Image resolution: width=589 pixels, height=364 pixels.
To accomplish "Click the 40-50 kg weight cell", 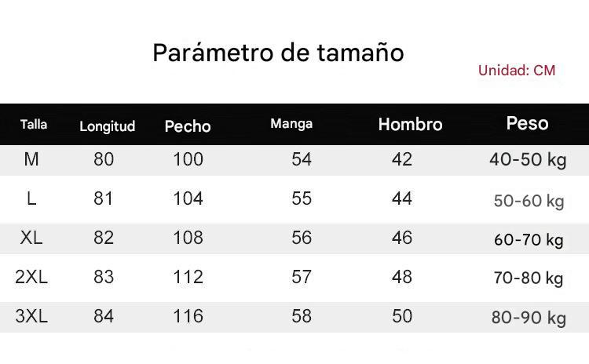I will (x=527, y=160).
